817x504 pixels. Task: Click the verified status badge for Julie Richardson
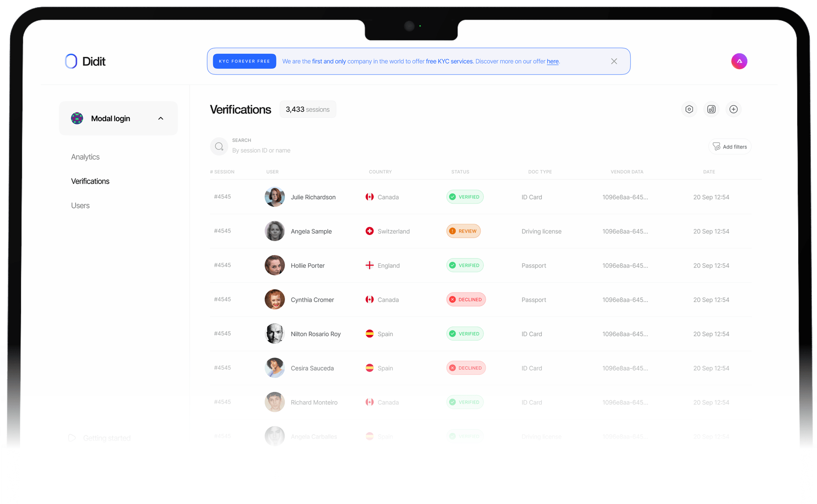(464, 197)
